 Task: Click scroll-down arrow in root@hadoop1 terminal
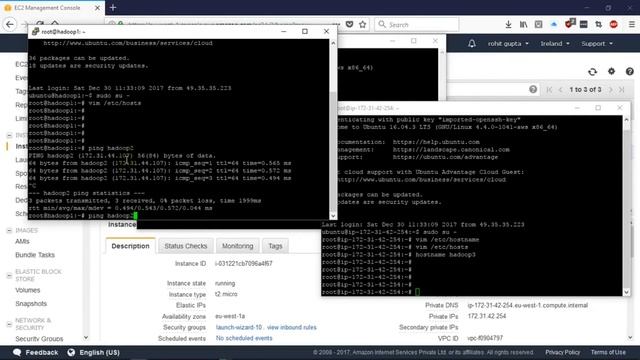point(333,216)
